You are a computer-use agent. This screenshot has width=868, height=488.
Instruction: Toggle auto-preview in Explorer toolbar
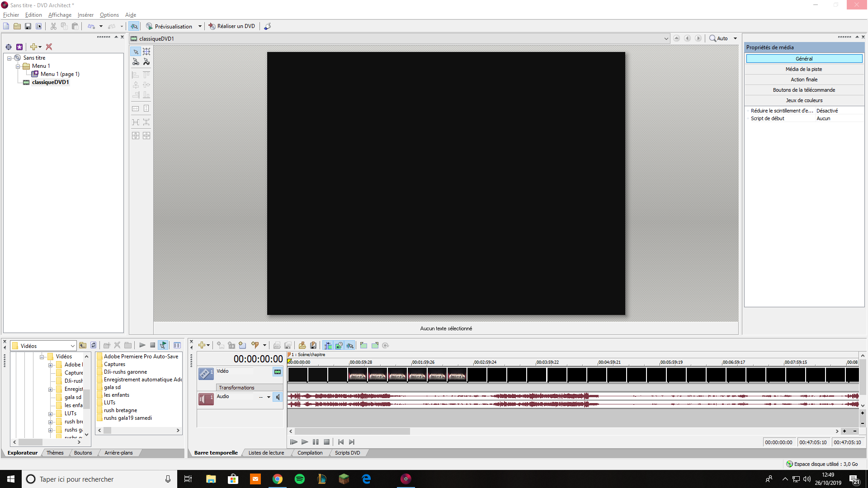click(163, 345)
